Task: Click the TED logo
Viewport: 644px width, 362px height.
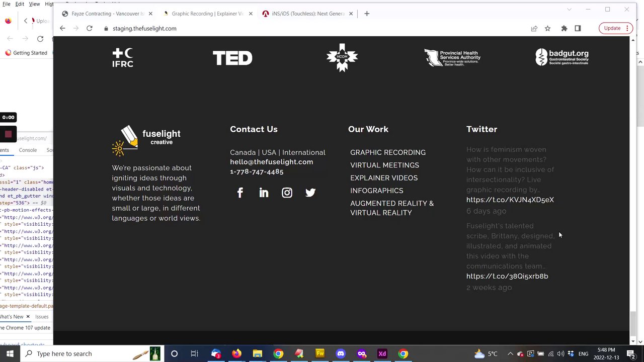Action: [232, 58]
